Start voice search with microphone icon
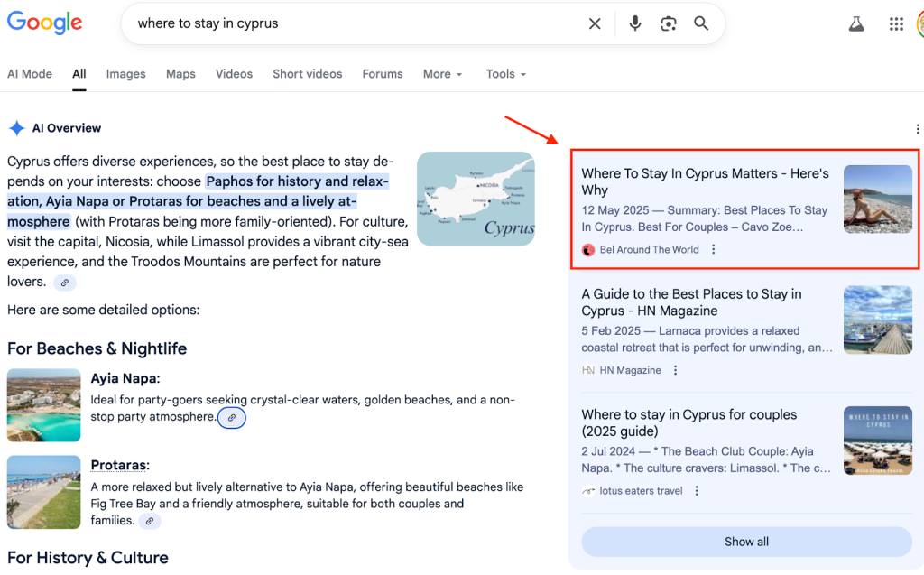The width and height of the screenshot is (924, 575). (x=635, y=24)
